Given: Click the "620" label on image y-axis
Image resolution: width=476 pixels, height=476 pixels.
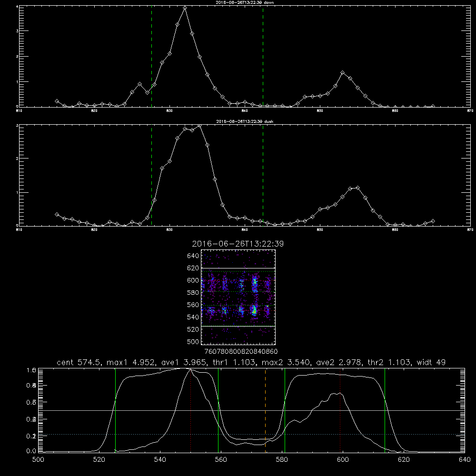Looking at the screenshot, I should point(193,268).
